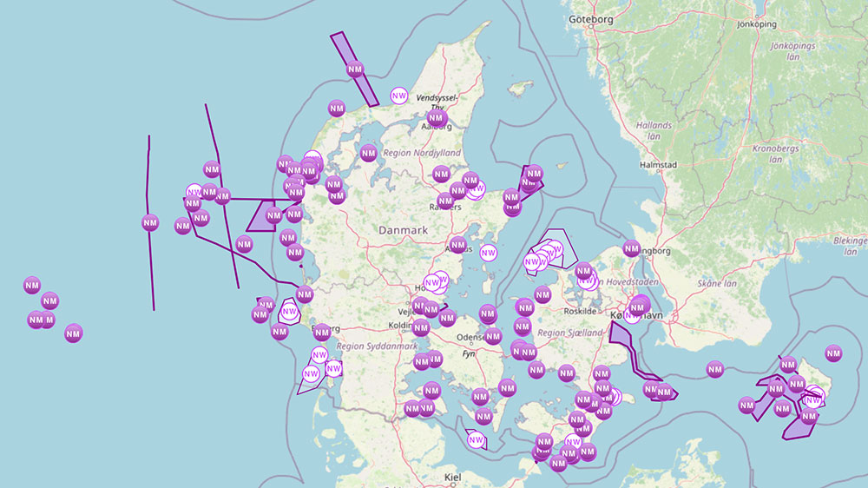Click the NM marker just west of Aarhus
The image size is (868, 488).
458,245
